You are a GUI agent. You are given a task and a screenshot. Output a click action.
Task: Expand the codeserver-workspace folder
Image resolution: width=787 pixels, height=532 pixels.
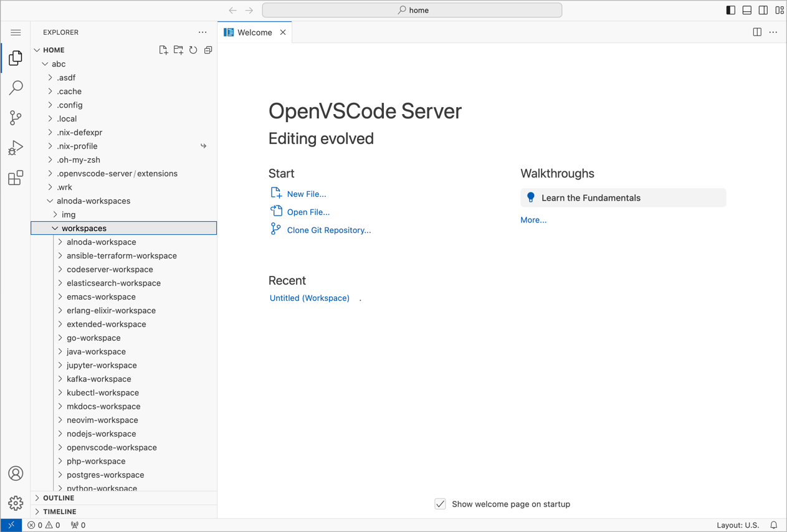point(124,270)
